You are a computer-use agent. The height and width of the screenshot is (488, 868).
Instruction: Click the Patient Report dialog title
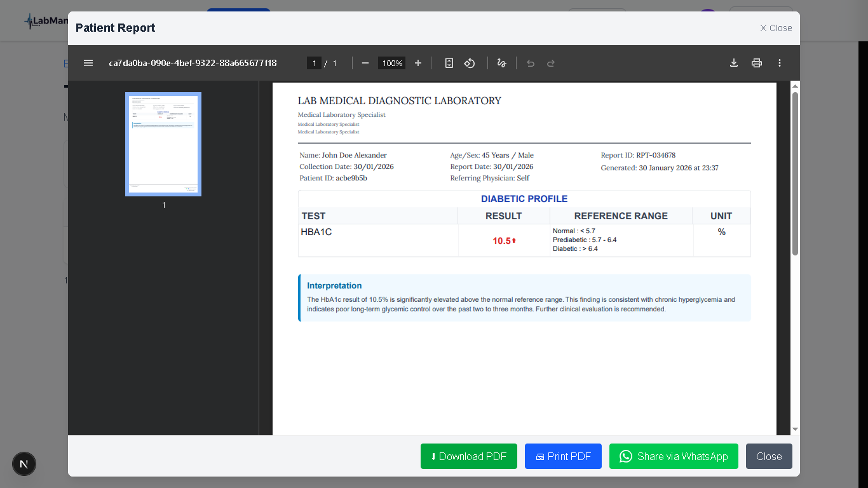[115, 27]
